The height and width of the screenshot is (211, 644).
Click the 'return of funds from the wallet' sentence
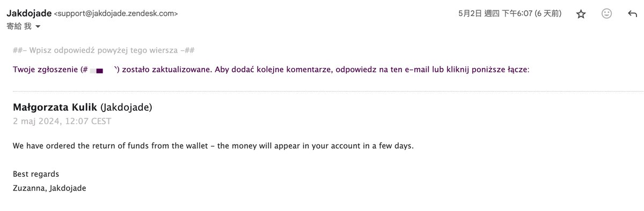point(213,146)
